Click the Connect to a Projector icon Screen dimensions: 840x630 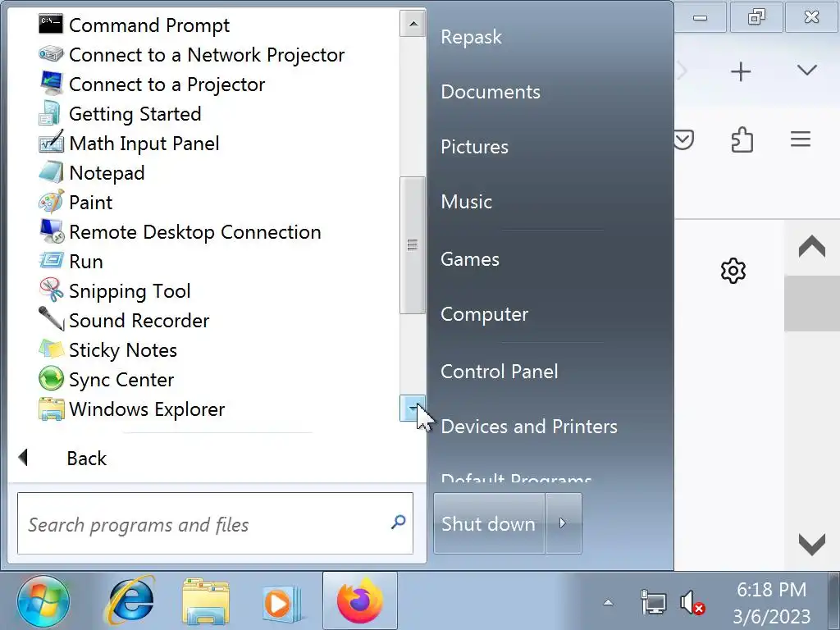[51, 84]
